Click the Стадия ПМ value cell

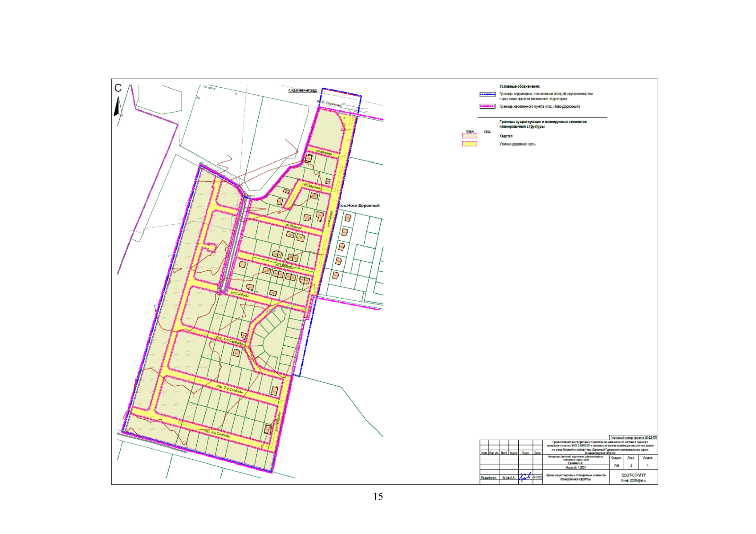click(617, 465)
